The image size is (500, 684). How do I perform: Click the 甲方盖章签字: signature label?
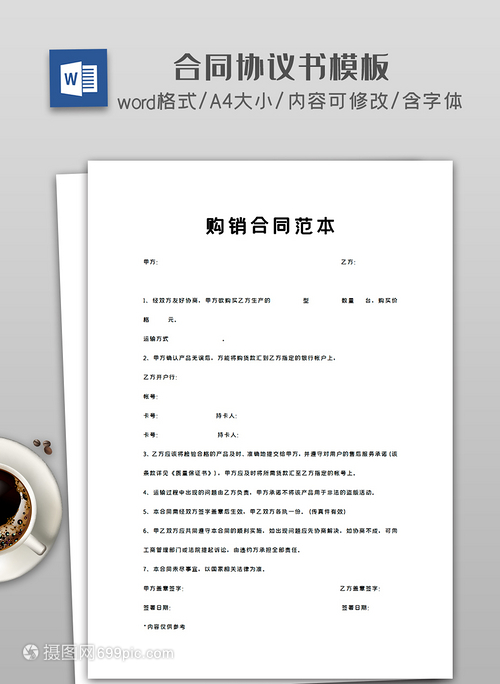(163, 588)
